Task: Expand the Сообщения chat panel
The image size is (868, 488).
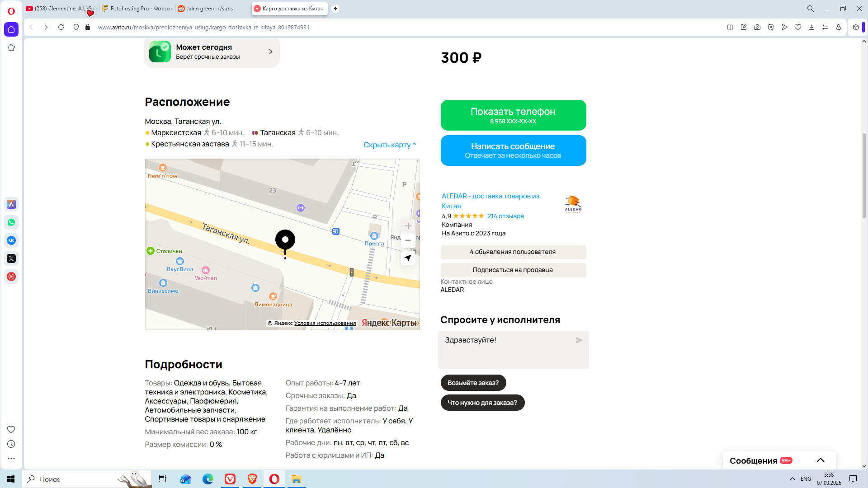Action: coord(820,460)
